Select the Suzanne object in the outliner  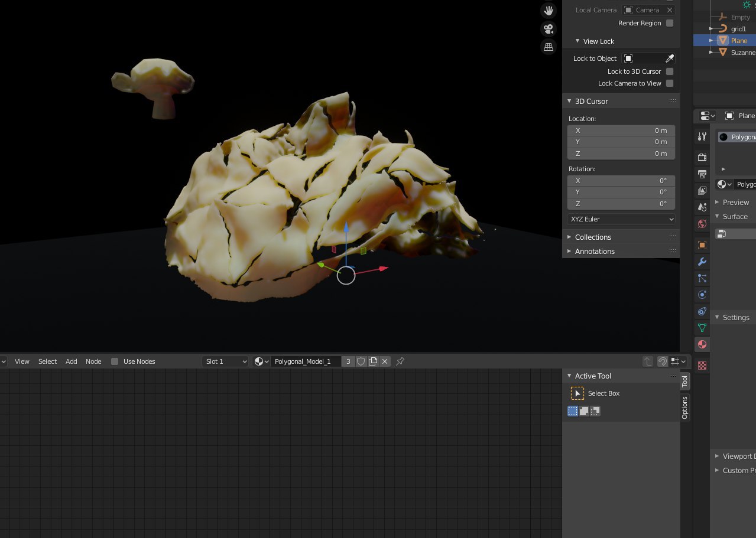(x=742, y=53)
